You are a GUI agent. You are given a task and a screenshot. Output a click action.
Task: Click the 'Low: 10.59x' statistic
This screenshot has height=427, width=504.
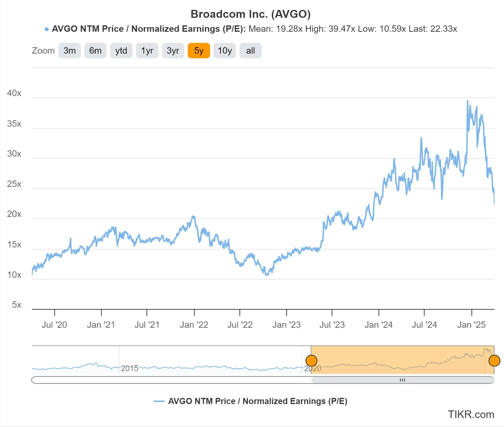click(x=382, y=29)
